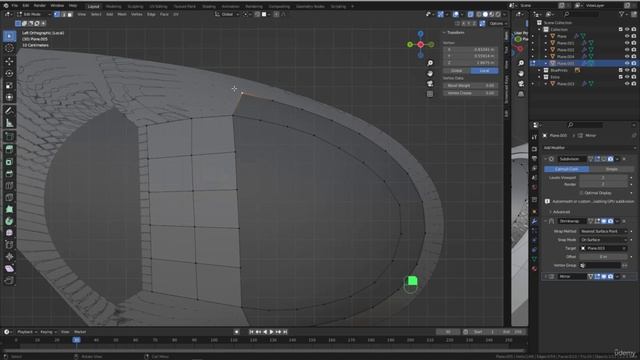Open the Snap Mode dropdown
This screenshot has height=360, width=640.
(x=603, y=240)
